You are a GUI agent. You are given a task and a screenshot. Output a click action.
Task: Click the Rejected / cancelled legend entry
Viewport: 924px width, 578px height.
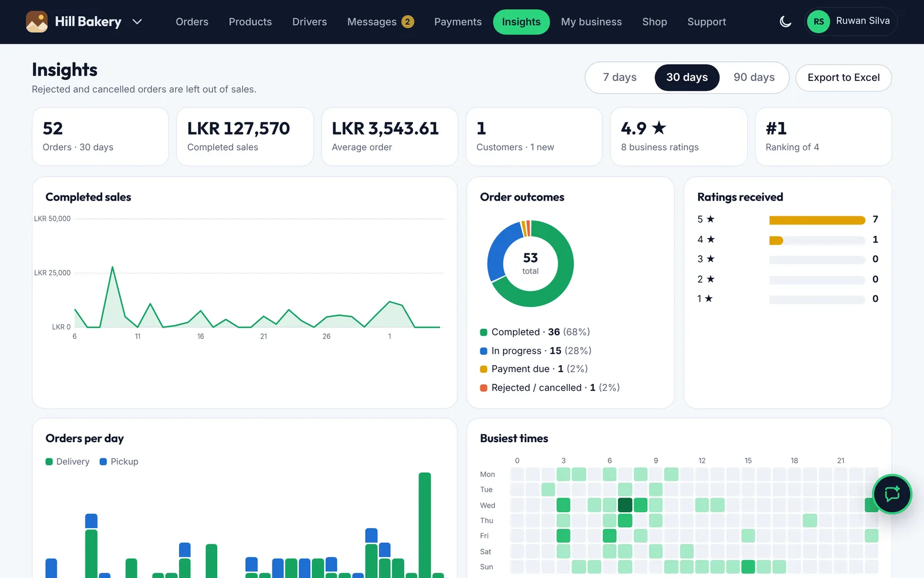click(x=550, y=388)
